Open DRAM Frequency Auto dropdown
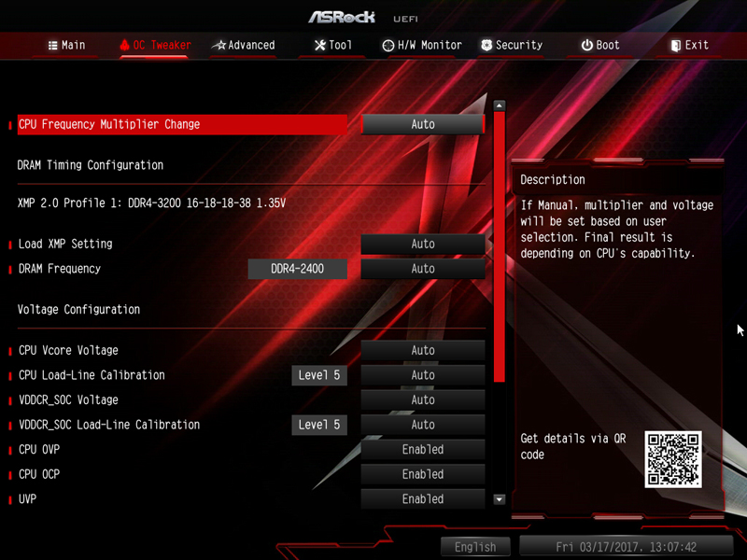The height and width of the screenshot is (560, 747). (x=423, y=269)
